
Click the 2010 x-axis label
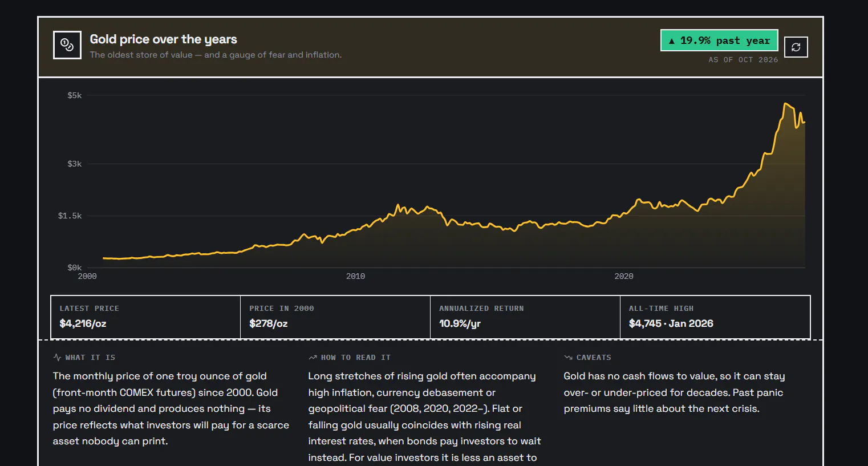355,276
